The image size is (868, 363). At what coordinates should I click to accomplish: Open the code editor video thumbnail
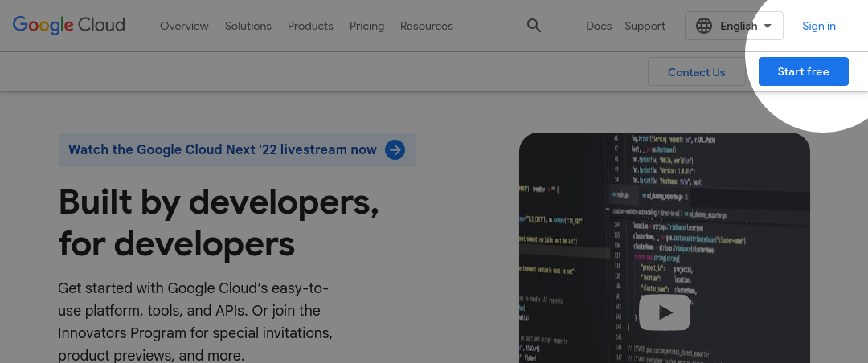click(665, 247)
